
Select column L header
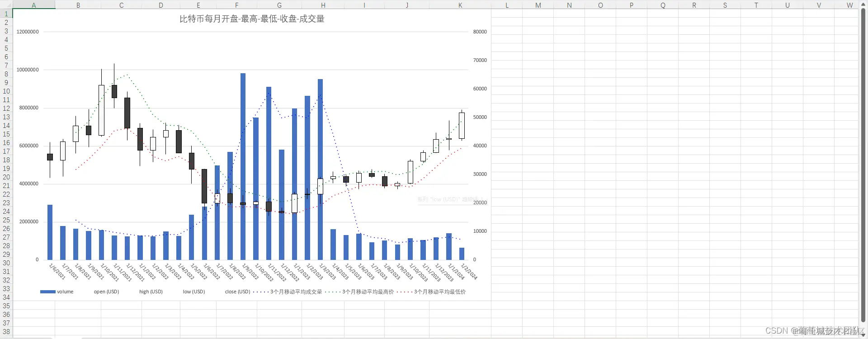coord(507,5)
